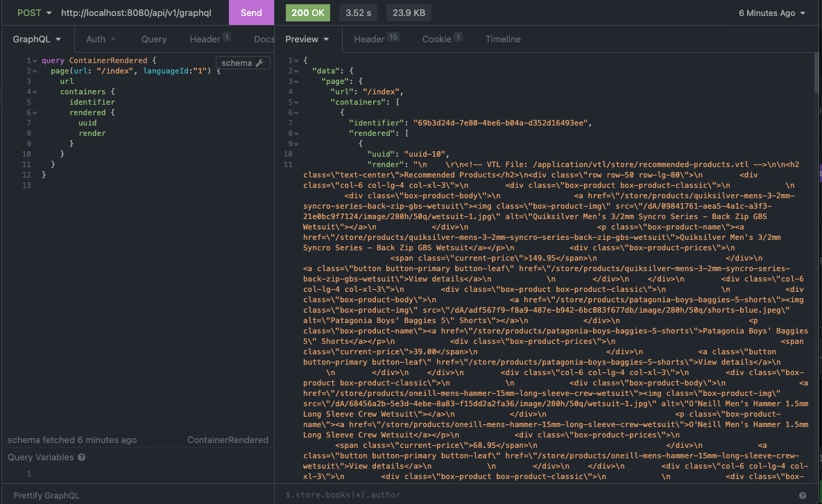Collapse response line 1 fold arrow
Screen dimensions: 822x504
(296, 61)
